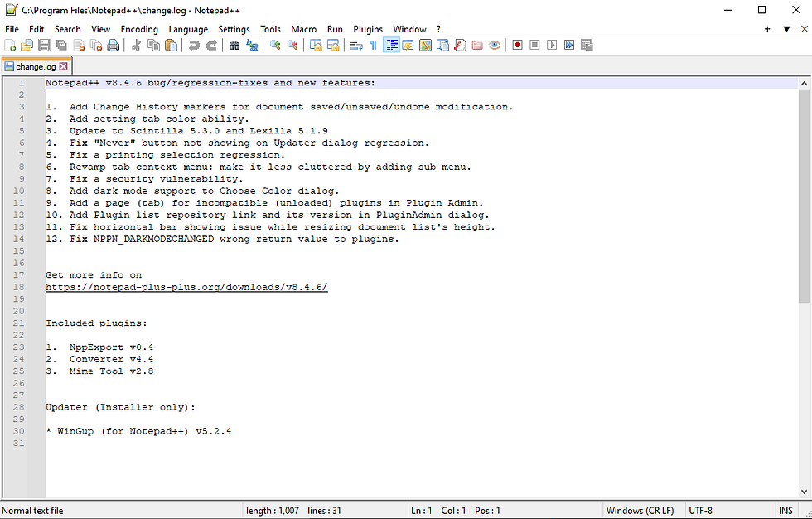The height and width of the screenshot is (519, 812).
Task: Stop macro recording square button
Action: tap(535, 46)
